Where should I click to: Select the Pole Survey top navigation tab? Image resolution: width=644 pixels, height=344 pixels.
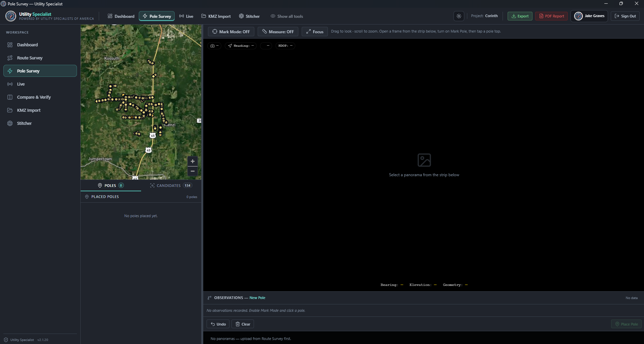[x=157, y=16]
